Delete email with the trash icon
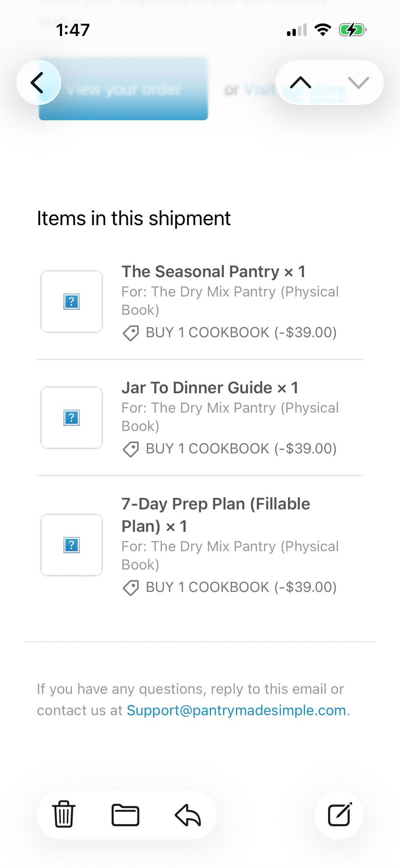The height and width of the screenshot is (868, 400). coord(64,814)
